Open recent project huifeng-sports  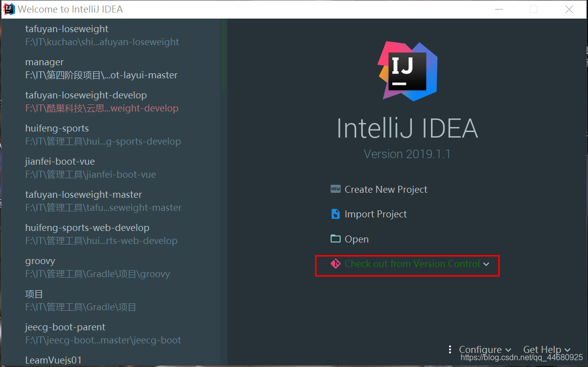click(x=57, y=129)
